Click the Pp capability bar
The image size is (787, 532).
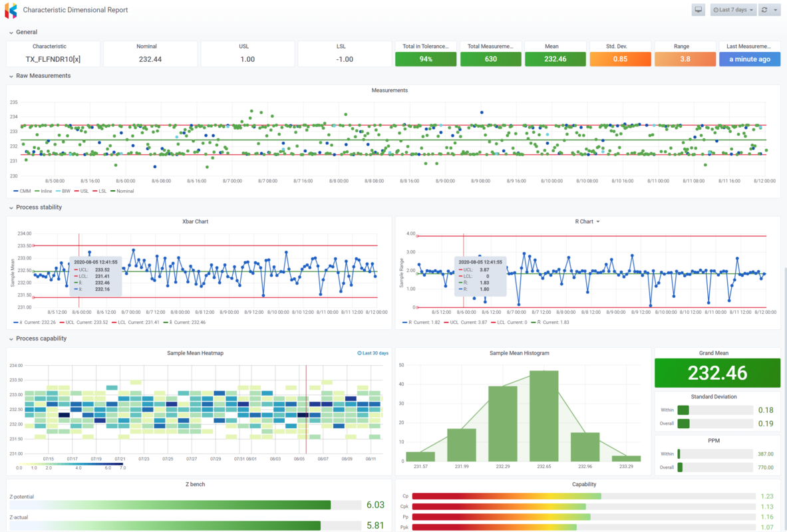tap(583, 517)
